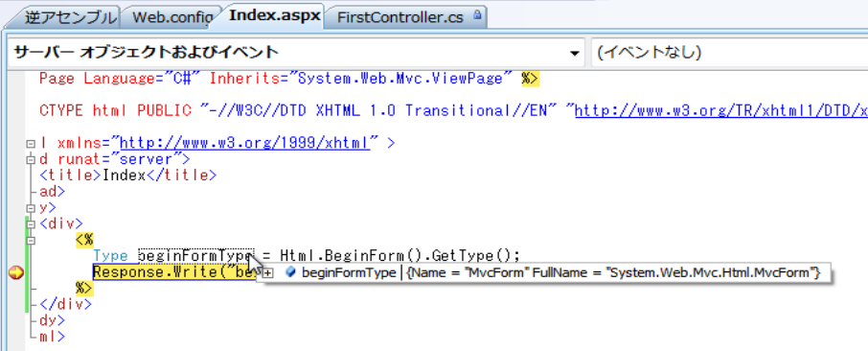This screenshot has height=351, width=868.
Task: Click the breakpoint current-statement arrow icon
Action: click(x=17, y=272)
